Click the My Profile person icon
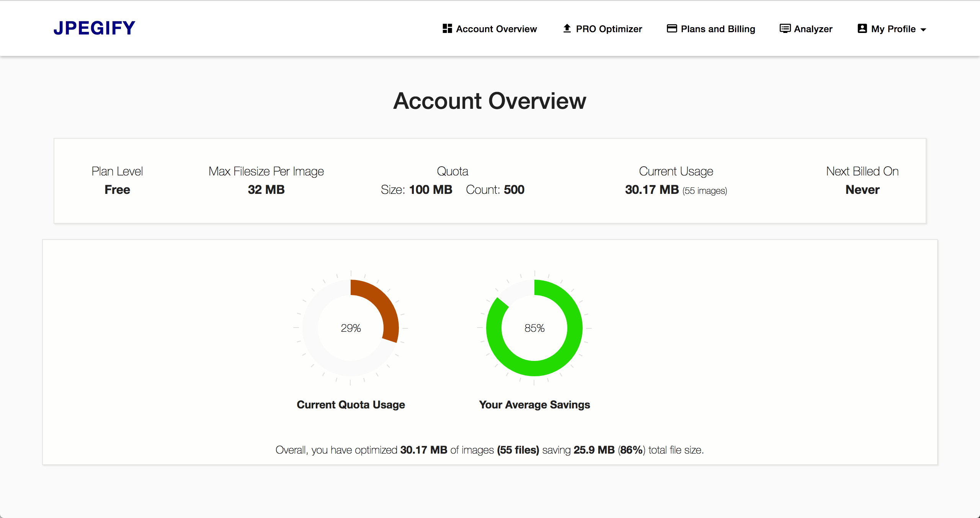The image size is (980, 518). (862, 29)
